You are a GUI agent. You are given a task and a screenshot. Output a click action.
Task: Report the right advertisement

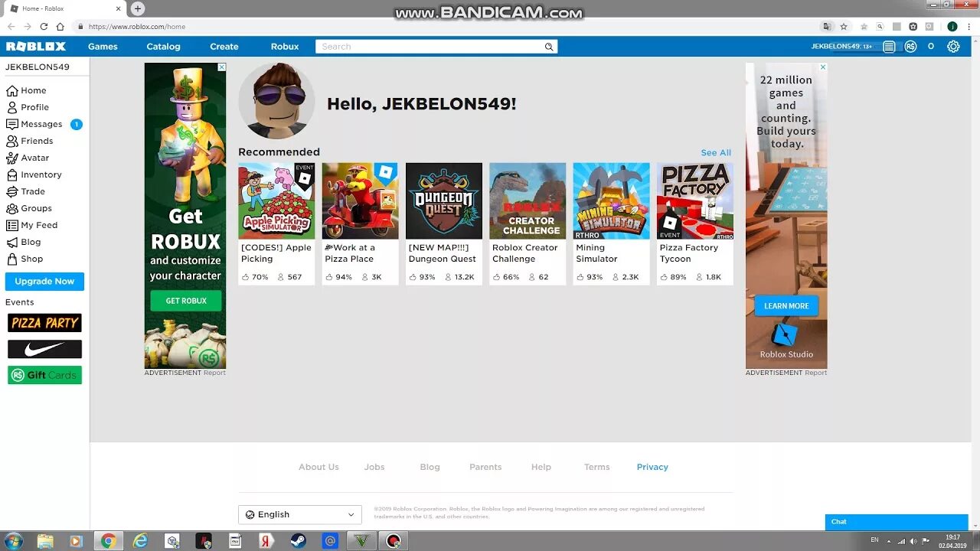point(815,373)
